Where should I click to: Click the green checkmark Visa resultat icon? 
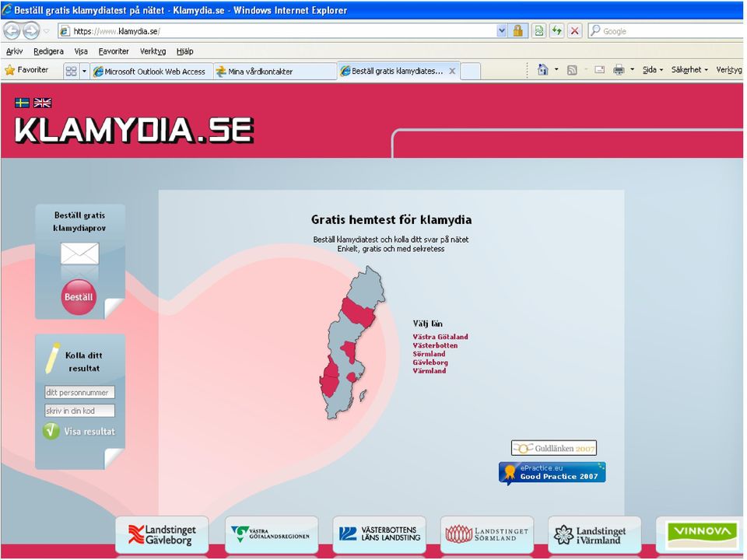coord(51,431)
